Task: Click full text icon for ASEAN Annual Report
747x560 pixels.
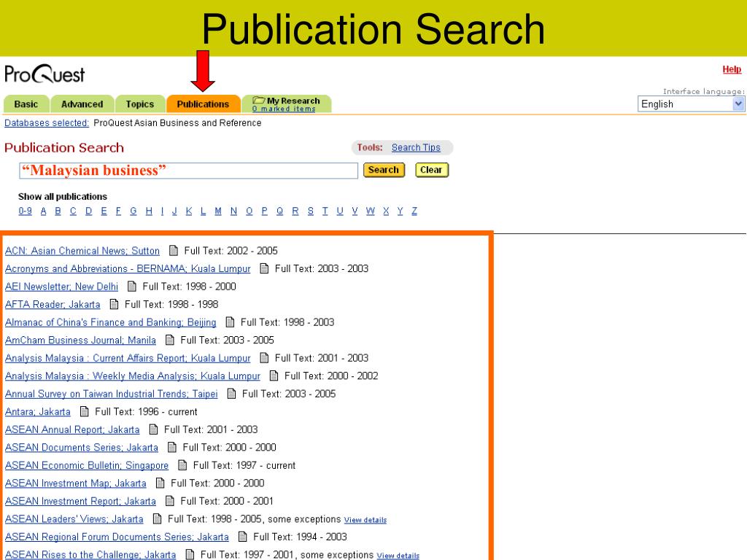Action: point(154,429)
